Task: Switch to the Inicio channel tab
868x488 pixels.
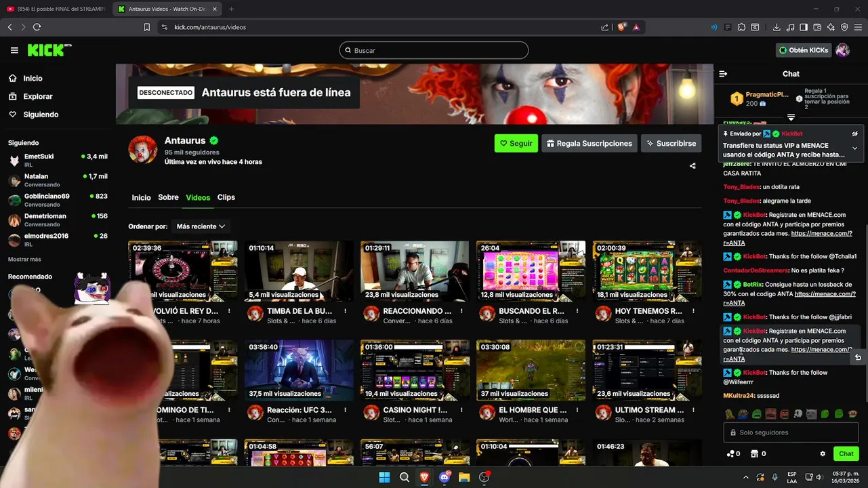Action: (141, 197)
